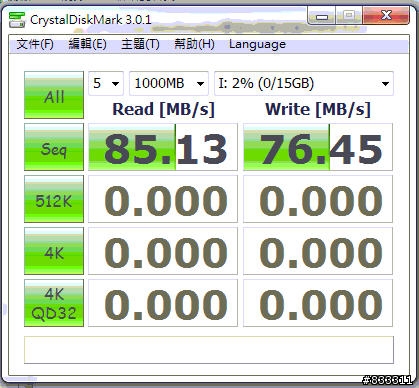Select the 512K write result 0.000

(318, 199)
